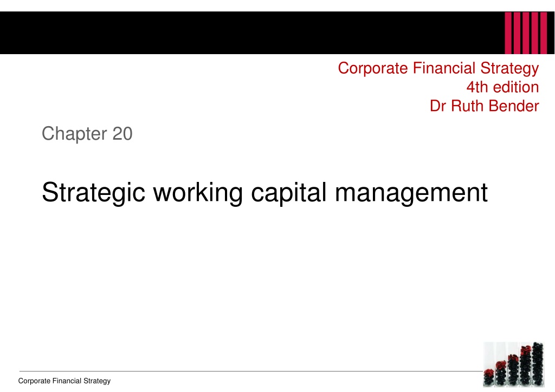Click the footer horizontal divider line
Screen dimensions: 555x392
click(x=251, y=371)
